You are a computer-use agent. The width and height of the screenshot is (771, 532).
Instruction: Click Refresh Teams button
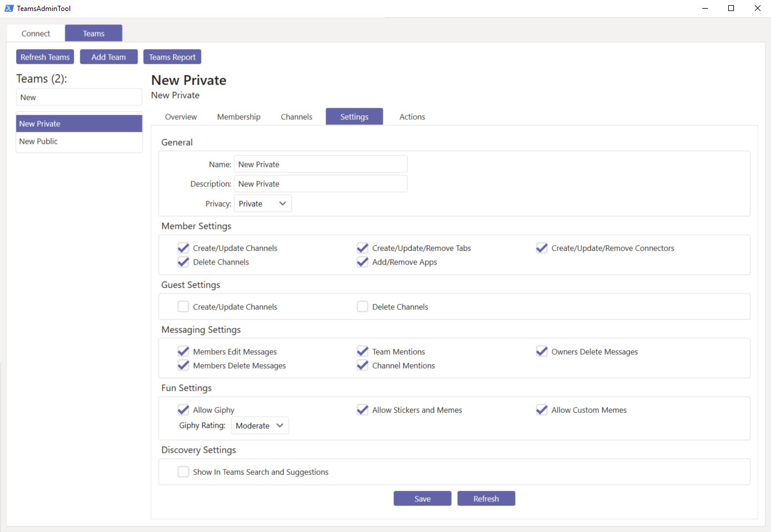[45, 57]
